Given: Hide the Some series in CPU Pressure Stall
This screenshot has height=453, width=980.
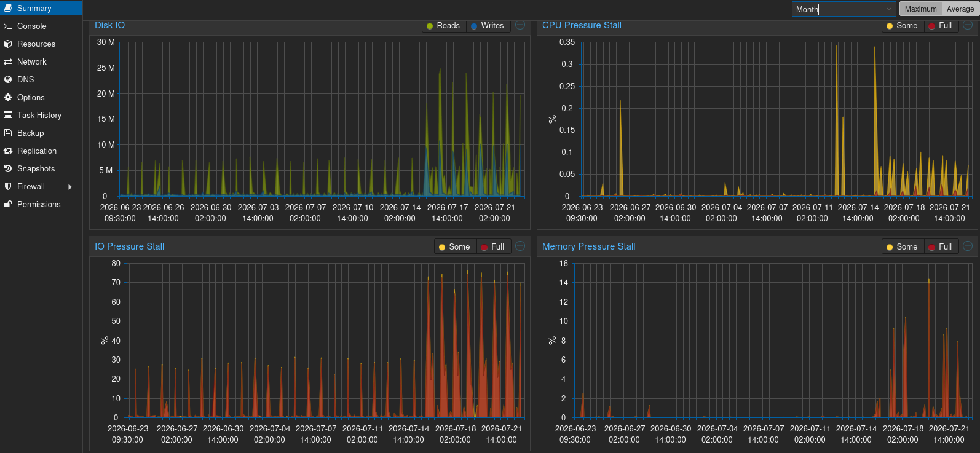Looking at the screenshot, I should pyautogui.click(x=903, y=26).
